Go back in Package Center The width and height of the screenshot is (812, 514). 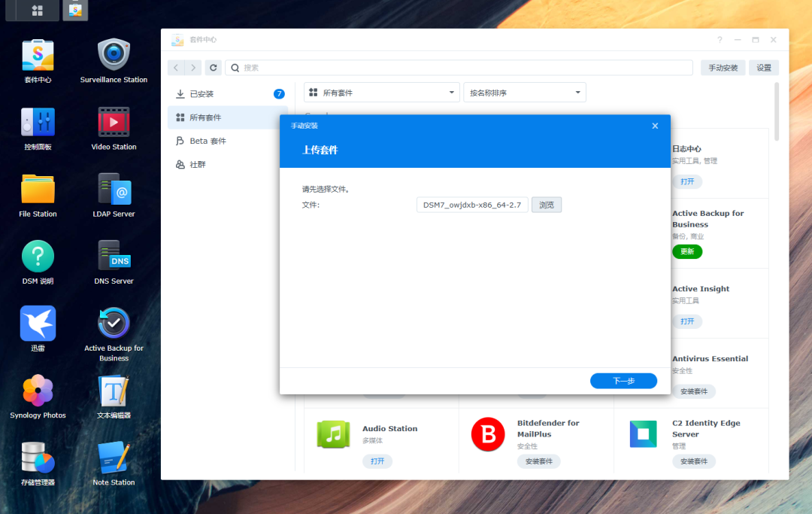176,68
